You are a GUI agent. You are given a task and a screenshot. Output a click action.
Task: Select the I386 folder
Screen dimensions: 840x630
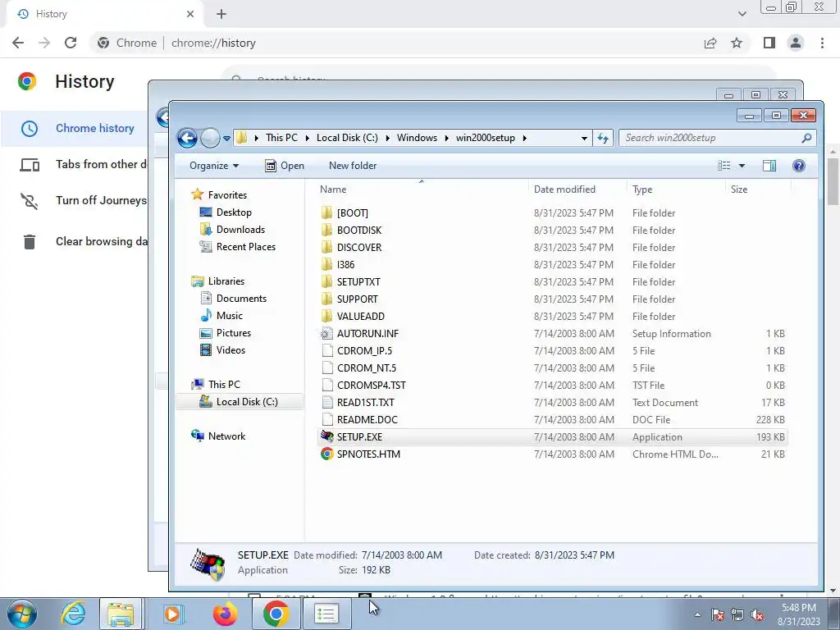345,264
